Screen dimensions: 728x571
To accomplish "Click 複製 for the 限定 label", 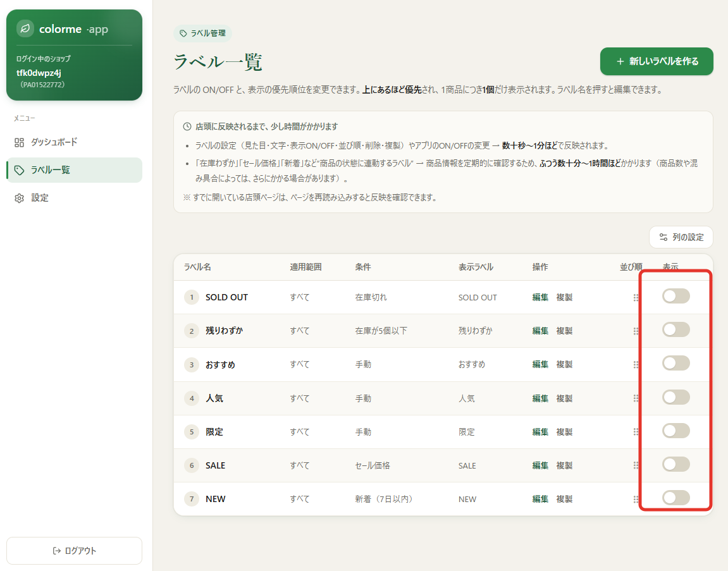I will point(565,432).
